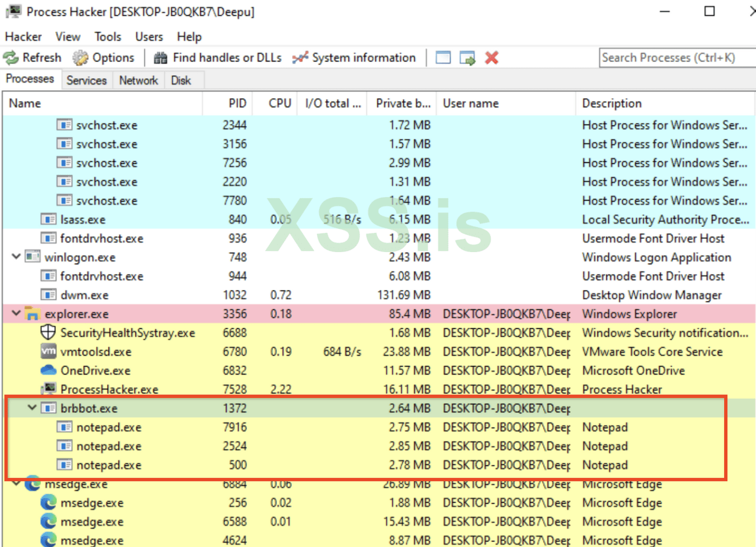
Task: Click the Refresh toolbar icon
Action: pyautogui.click(x=10, y=58)
